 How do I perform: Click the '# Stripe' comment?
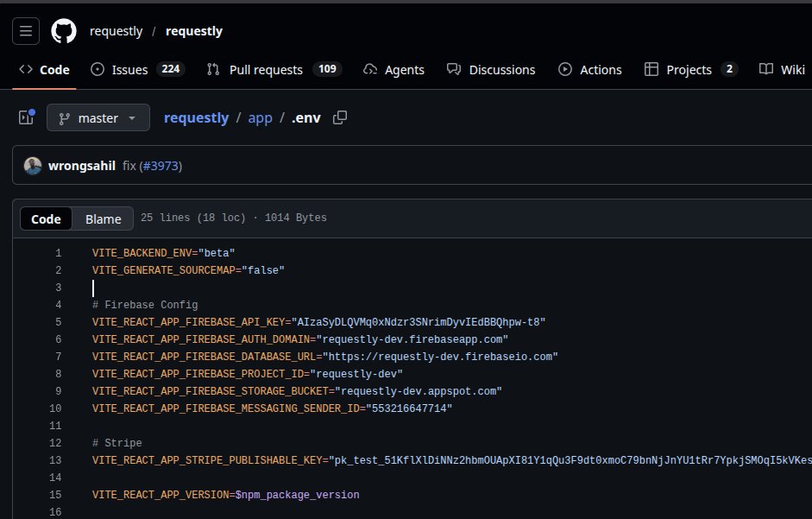[117, 443]
